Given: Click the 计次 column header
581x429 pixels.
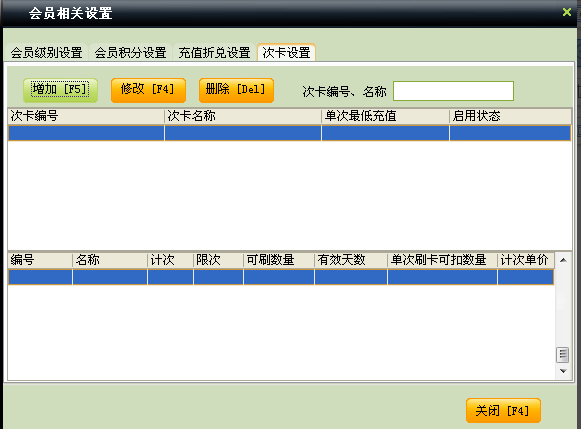Looking at the screenshot, I should (x=170, y=260).
